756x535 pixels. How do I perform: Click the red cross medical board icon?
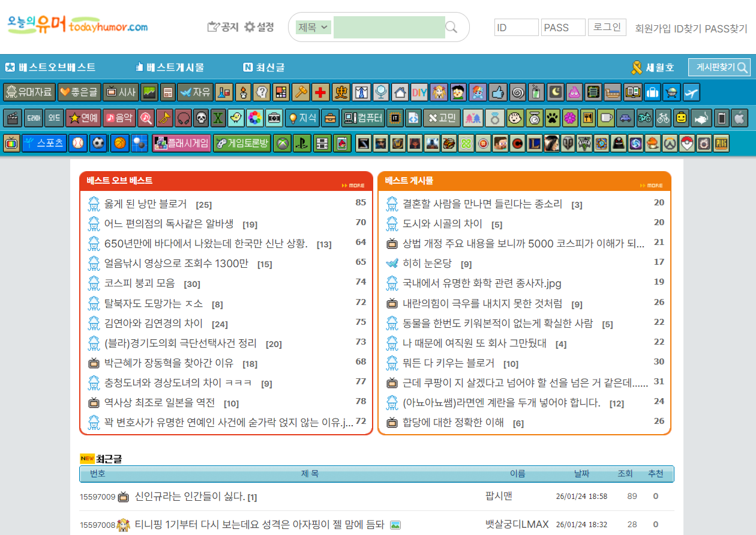(321, 92)
